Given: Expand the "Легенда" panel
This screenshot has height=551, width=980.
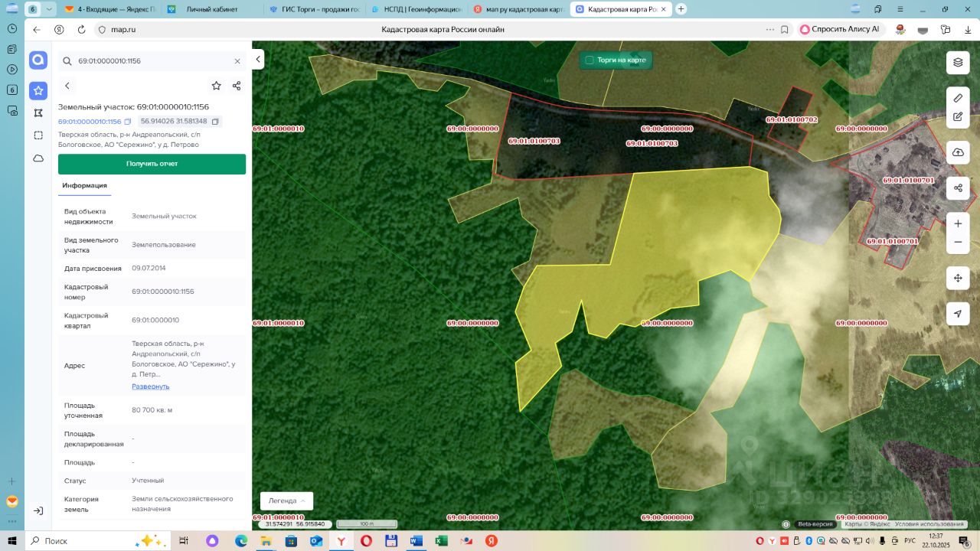Looking at the screenshot, I should click(287, 500).
